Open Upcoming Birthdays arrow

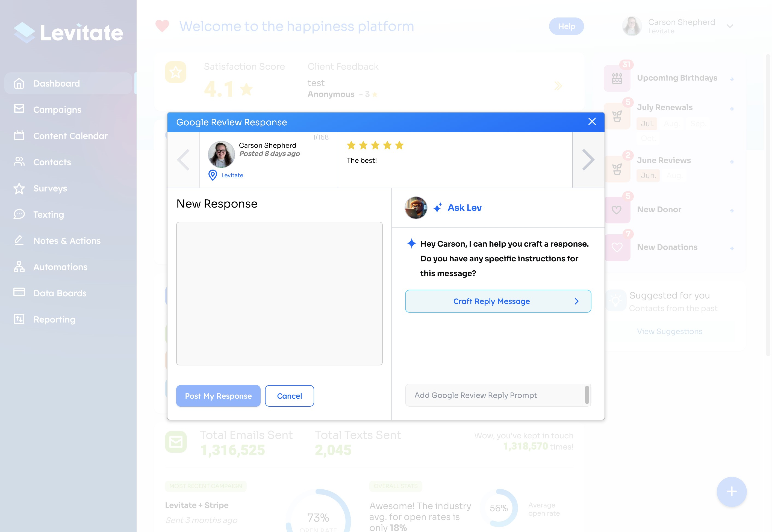point(732,79)
